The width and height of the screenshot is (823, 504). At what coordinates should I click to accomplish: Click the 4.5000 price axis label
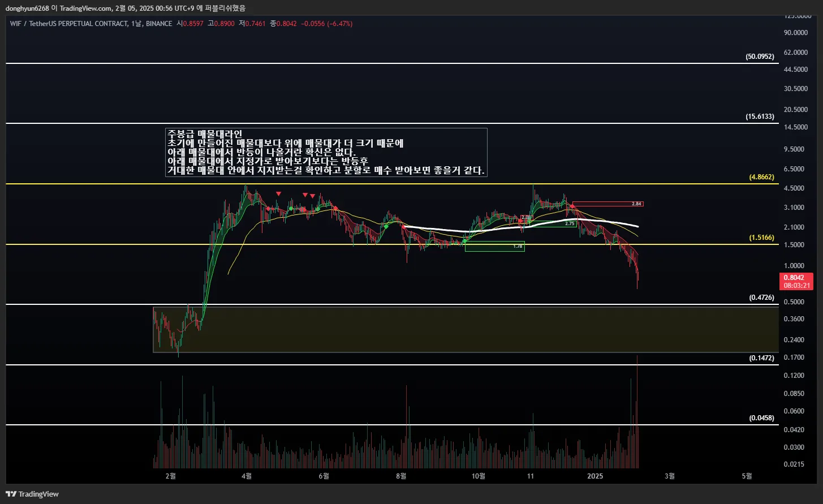(795, 188)
